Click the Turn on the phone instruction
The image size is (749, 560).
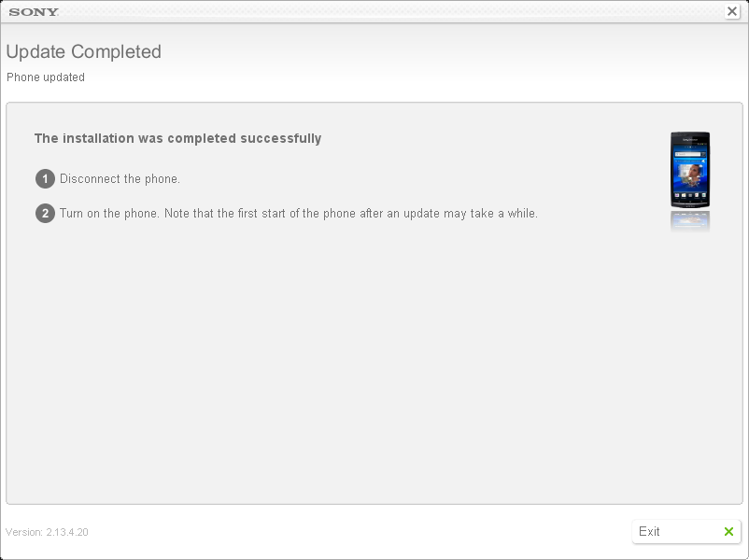pyautogui.click(x=299, y=214)
